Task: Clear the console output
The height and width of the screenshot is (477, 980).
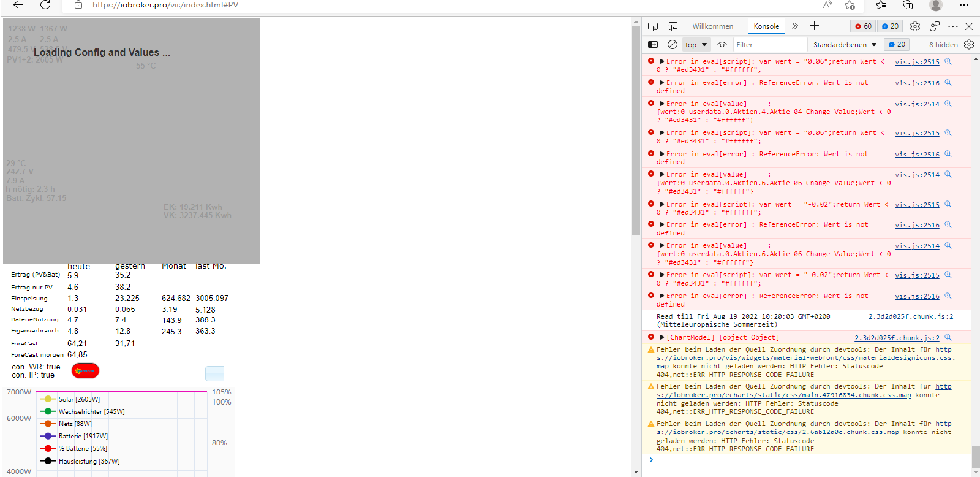Action: 673,45
